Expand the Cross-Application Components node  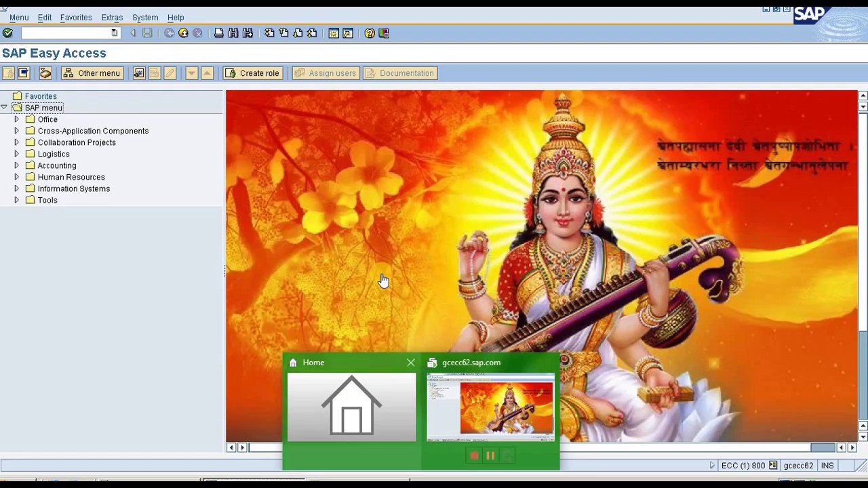tap(16, 131)
